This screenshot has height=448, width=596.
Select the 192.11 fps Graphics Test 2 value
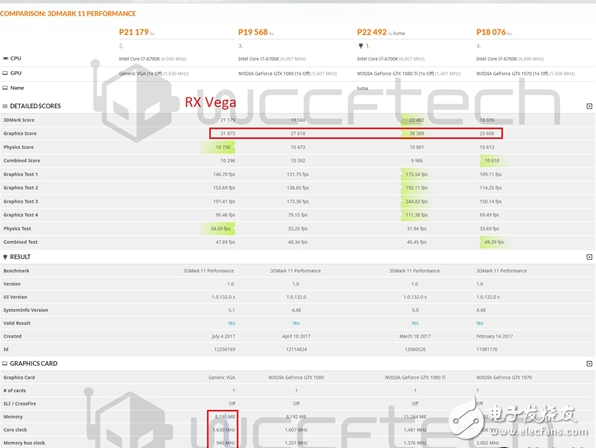point(417,188)
